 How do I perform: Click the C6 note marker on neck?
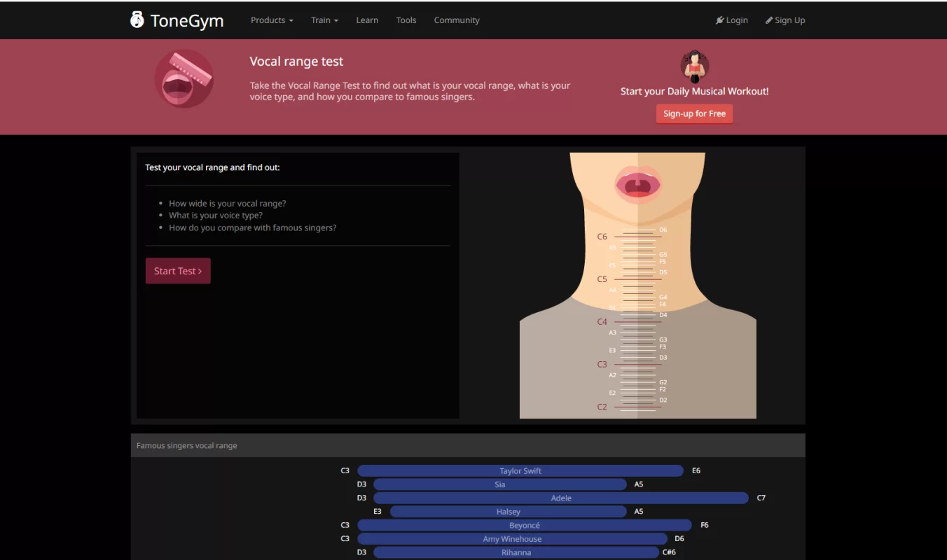[x=602, y=237]
